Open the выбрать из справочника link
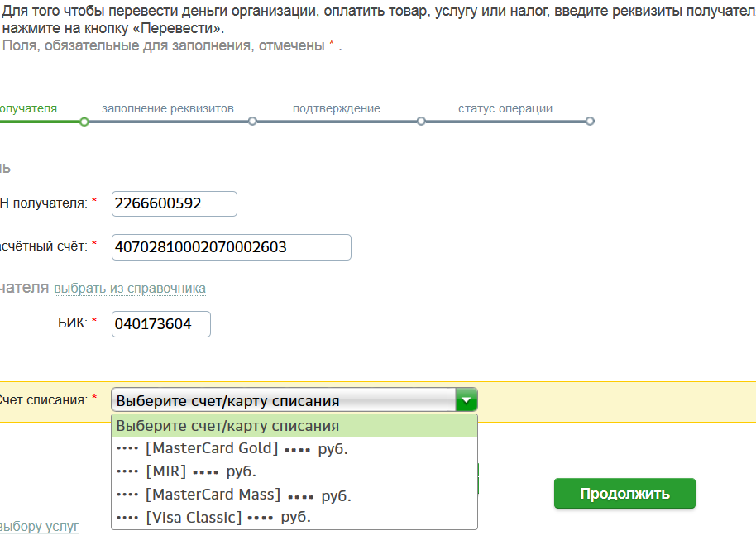The height and width of the screenshot is (545, 756). pyautogui.click(x=130, y=288)
